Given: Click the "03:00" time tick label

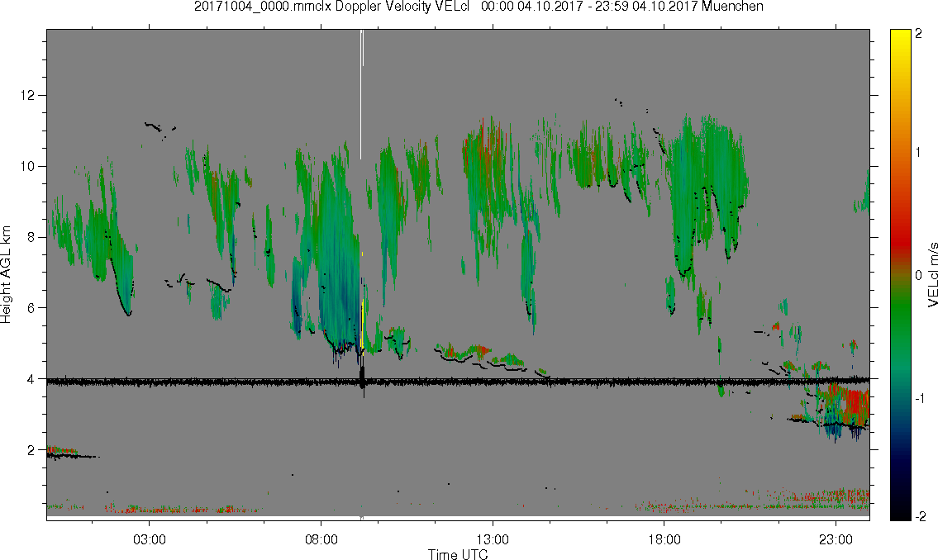Looking at the screenshot, I should (149, 539).
